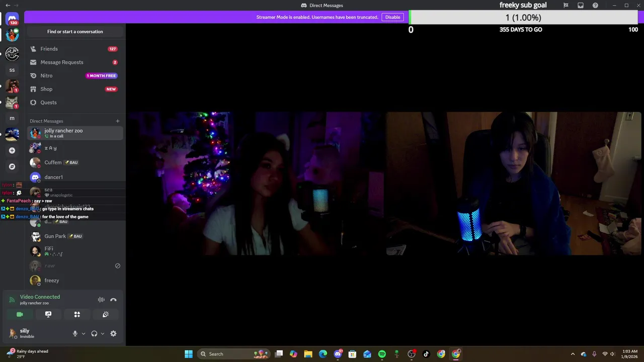Open OBS Studio from the taskbar
The width and height of the screenshot is (644, 362).
point(412,354)
